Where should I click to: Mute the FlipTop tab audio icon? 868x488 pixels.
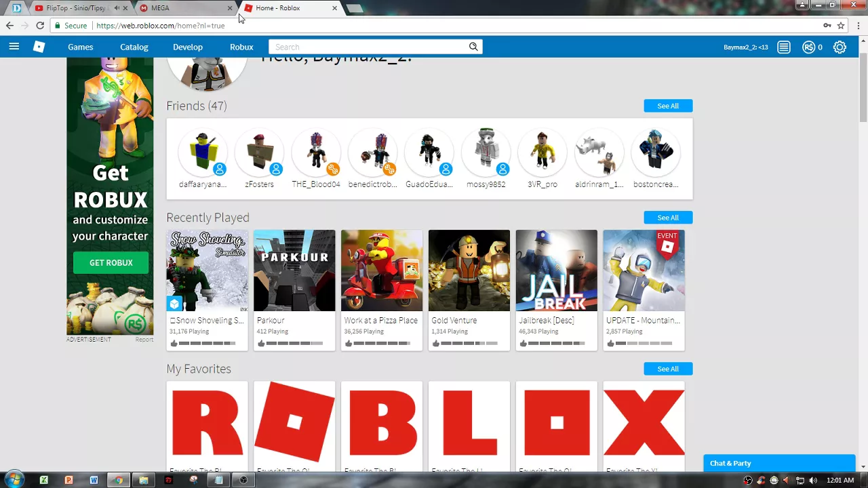click(117, 8)
